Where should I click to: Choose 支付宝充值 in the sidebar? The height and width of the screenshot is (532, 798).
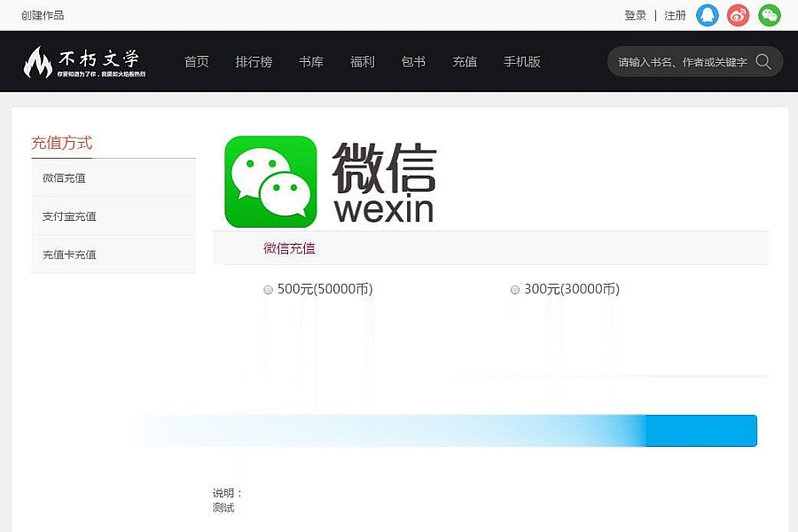pyautogui.click(x=113, y=215)
